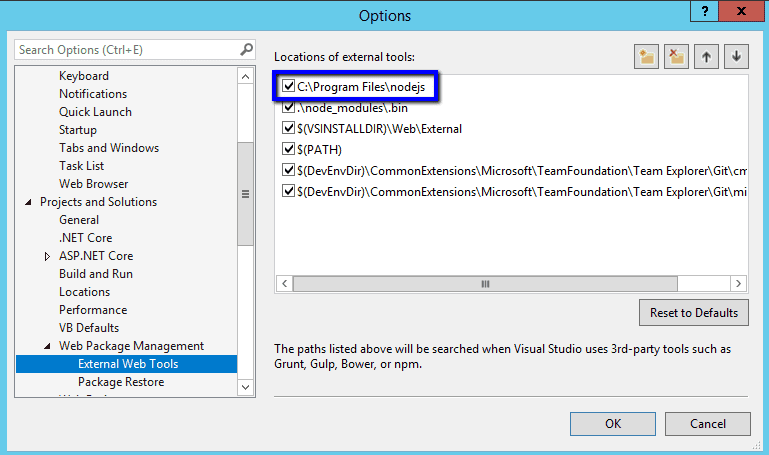Focus the Search Options input field
This screenshot has height=455, width=769.
128,50
